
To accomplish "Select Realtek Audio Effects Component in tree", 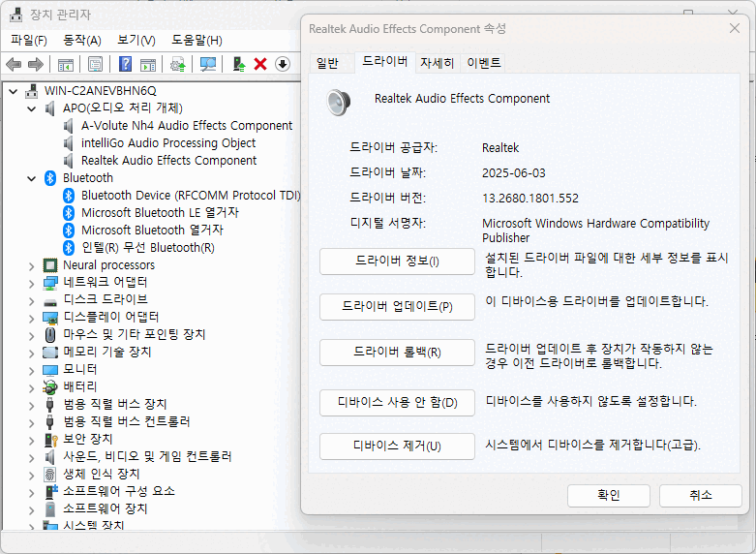I will coord(168,161).
